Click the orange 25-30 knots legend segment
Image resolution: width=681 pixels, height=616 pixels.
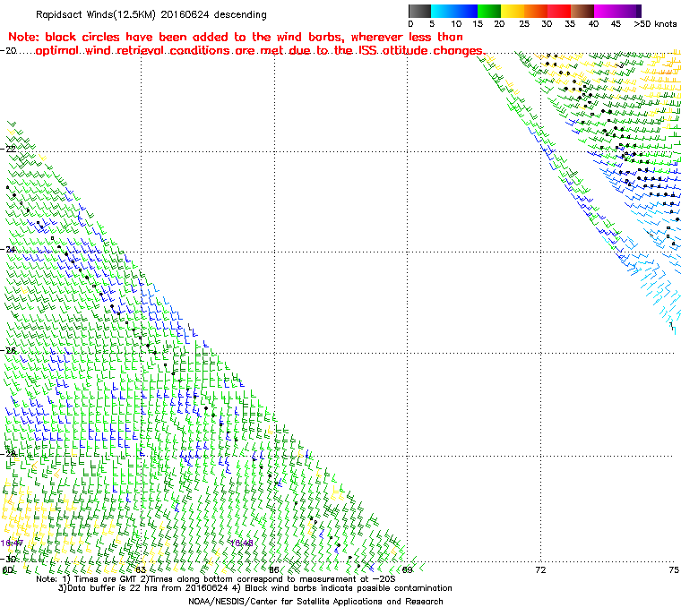coord(536,11)
